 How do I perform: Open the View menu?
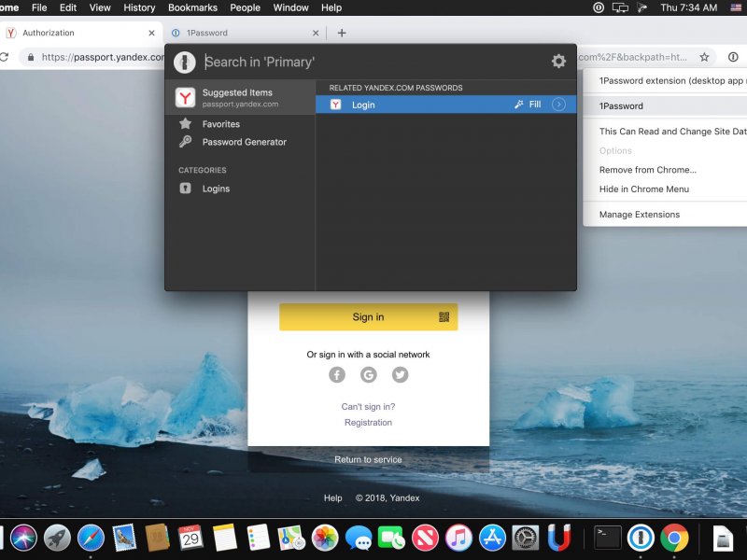pyautogui.click(x=100, y=7)
